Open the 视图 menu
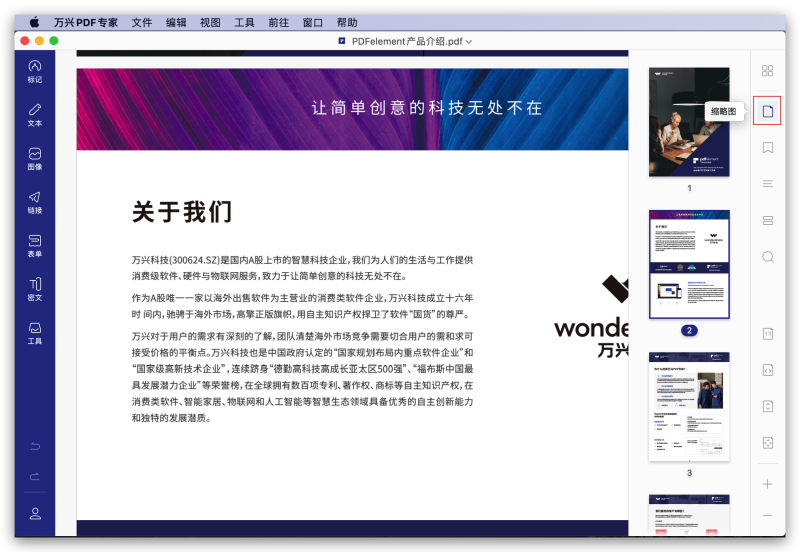 click(210, 22)
